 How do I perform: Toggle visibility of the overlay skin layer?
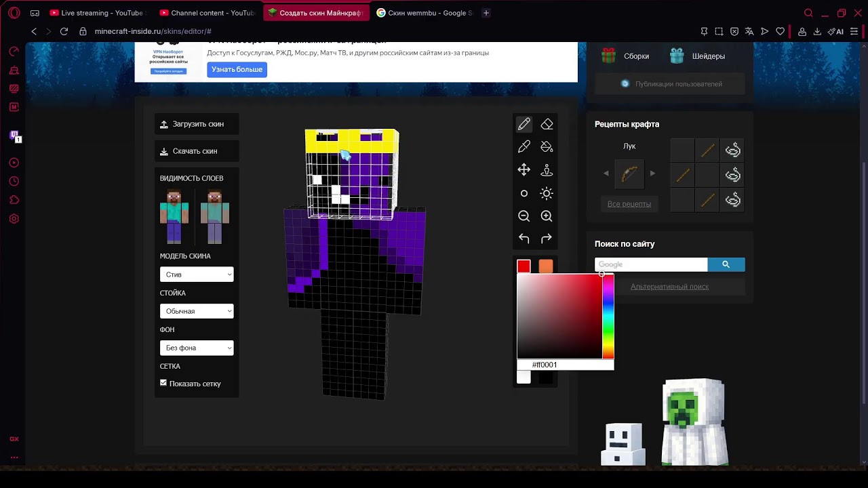coord(215,217)
